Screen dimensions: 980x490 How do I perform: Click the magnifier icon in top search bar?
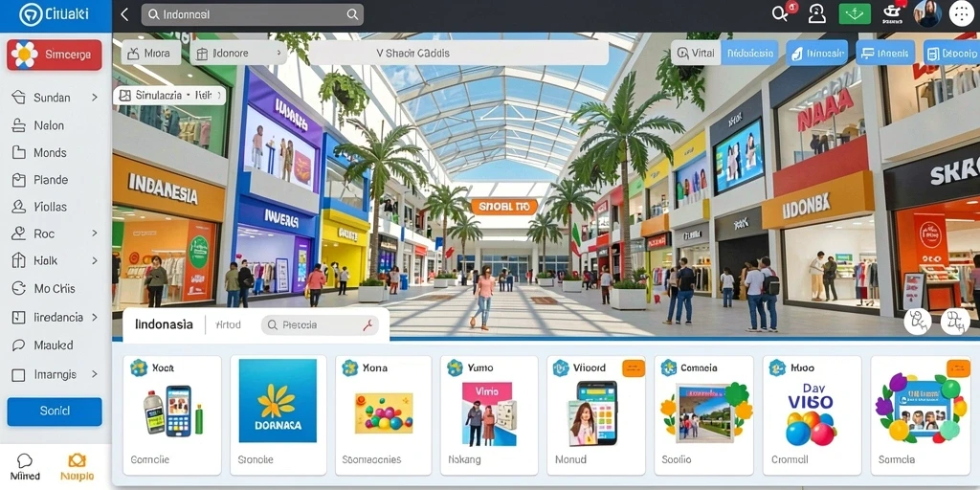[352, 14]
